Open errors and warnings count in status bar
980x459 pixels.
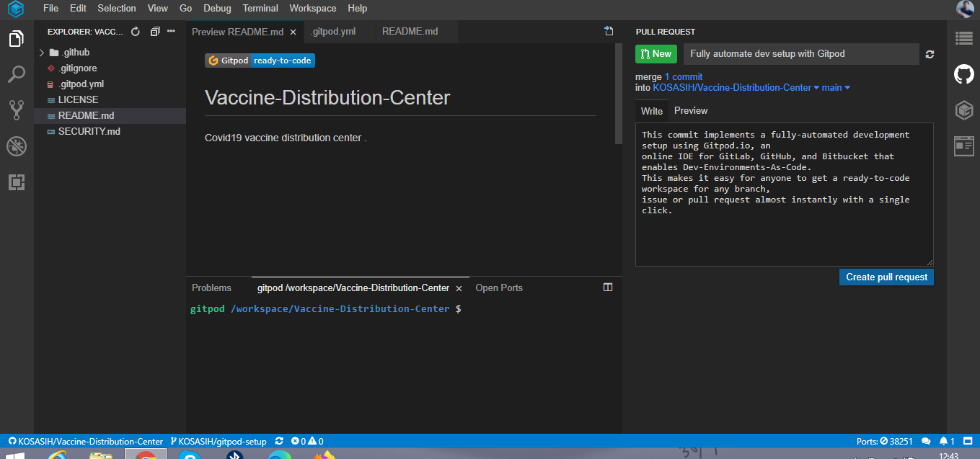pyautogui.click(x=307, y=441)
